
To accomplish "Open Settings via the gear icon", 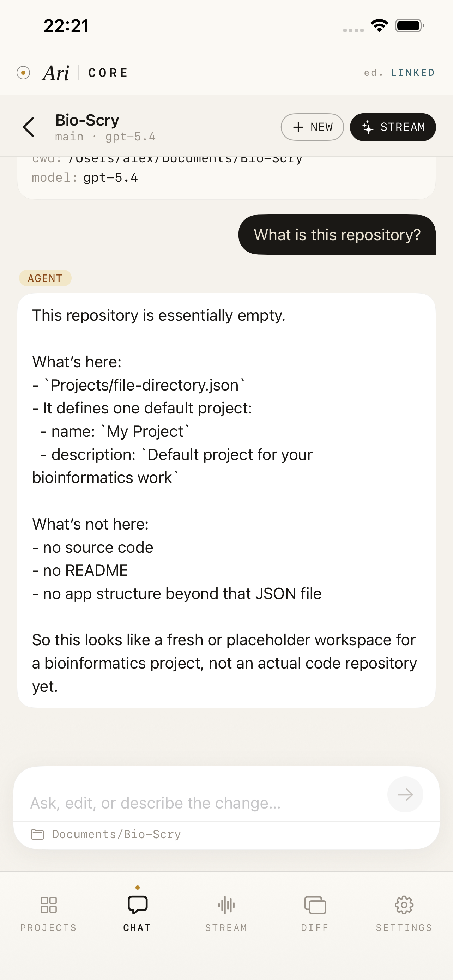I will 404,906.
